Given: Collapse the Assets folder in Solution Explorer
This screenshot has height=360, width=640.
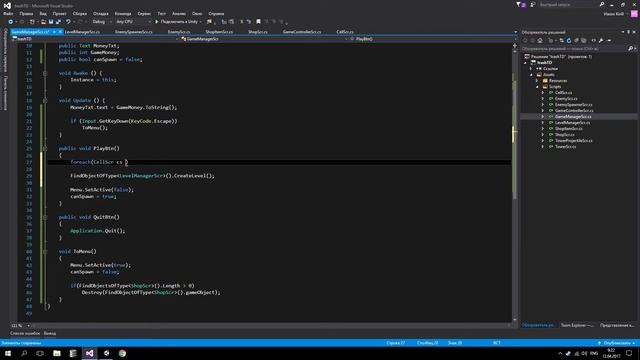Looking at the screenshot, I should pos(531,75).
